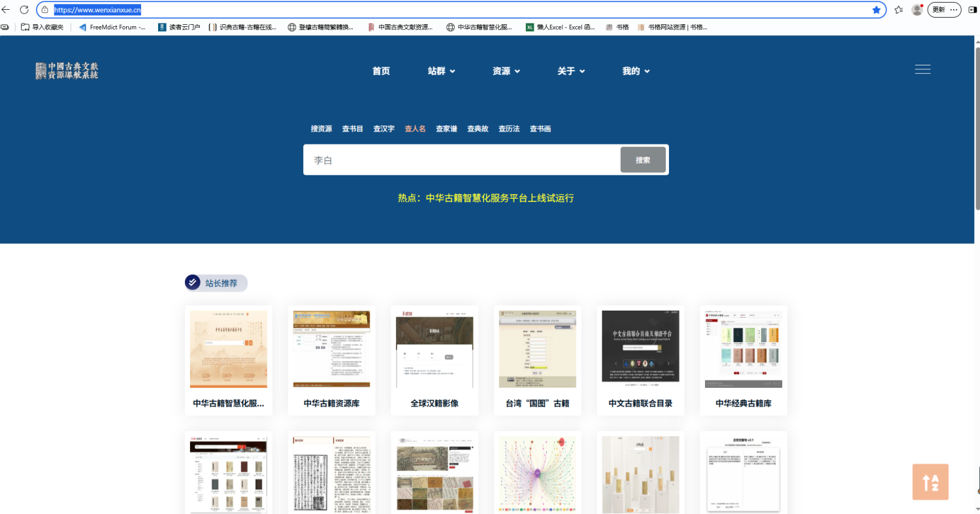Click the site logo 中国古典文献资源导航系统

[67, 71]
